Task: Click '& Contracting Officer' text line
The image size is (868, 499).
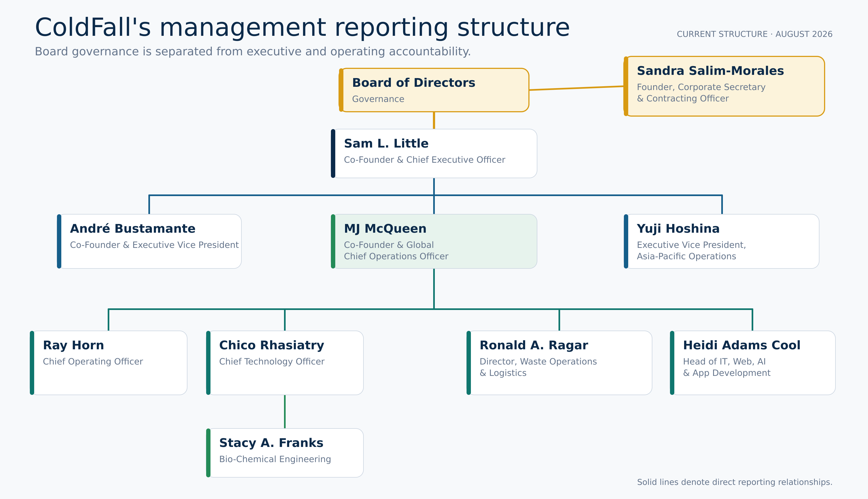Action: pyautogui.click(x=683, y=98)
